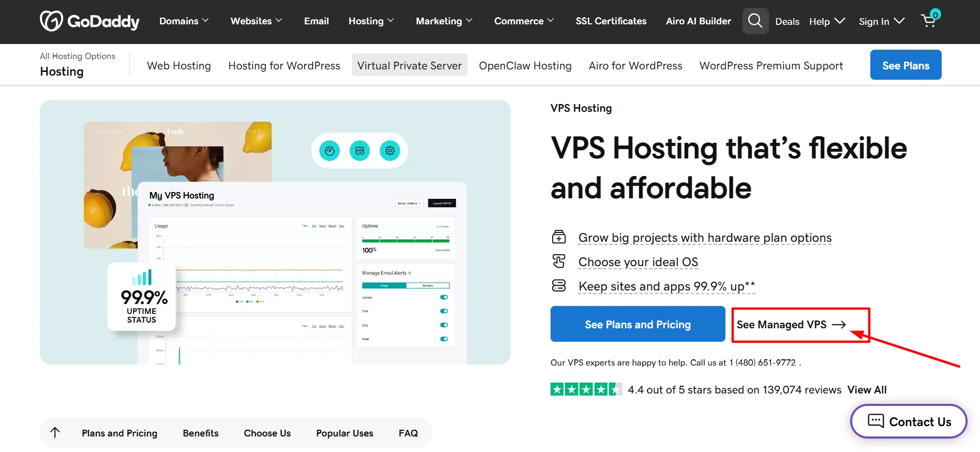Jump to the Popular Uses section
This screenshot has width=980, height=452.
pos(345,433)
